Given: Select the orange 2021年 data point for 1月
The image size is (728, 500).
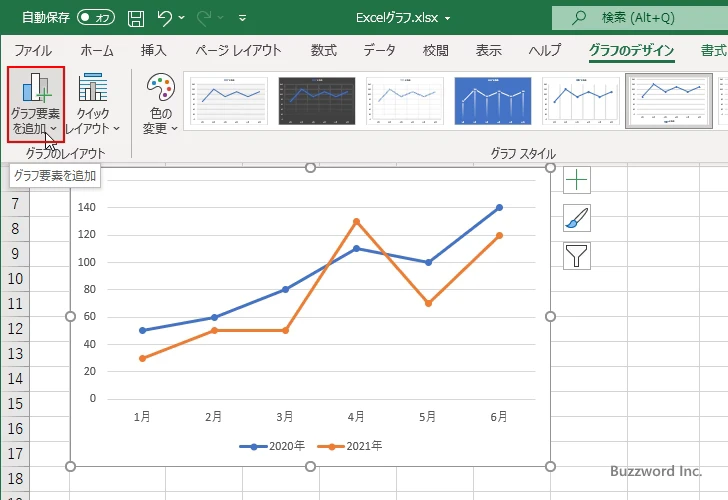Looking at the screenshot, I should tap(142, 358).
